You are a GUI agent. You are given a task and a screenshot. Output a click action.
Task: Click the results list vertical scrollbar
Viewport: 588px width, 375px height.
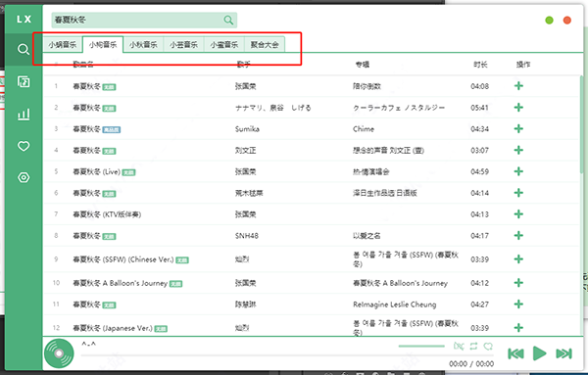tap(581, 123)
